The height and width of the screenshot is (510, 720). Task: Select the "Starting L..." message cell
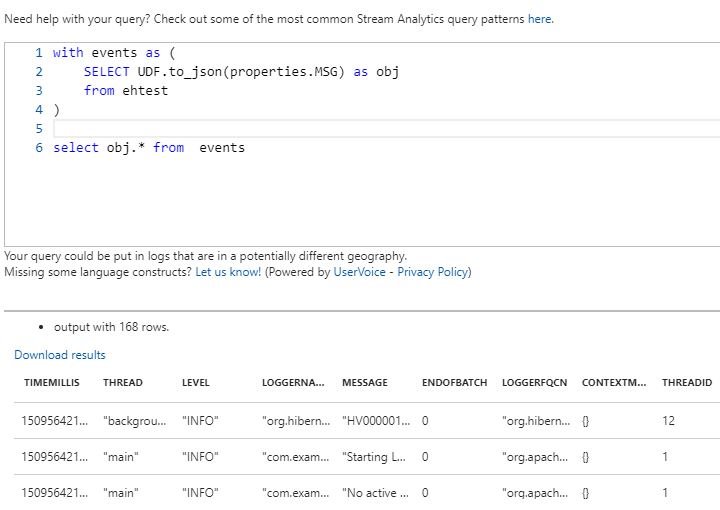(x=373, y=457)
